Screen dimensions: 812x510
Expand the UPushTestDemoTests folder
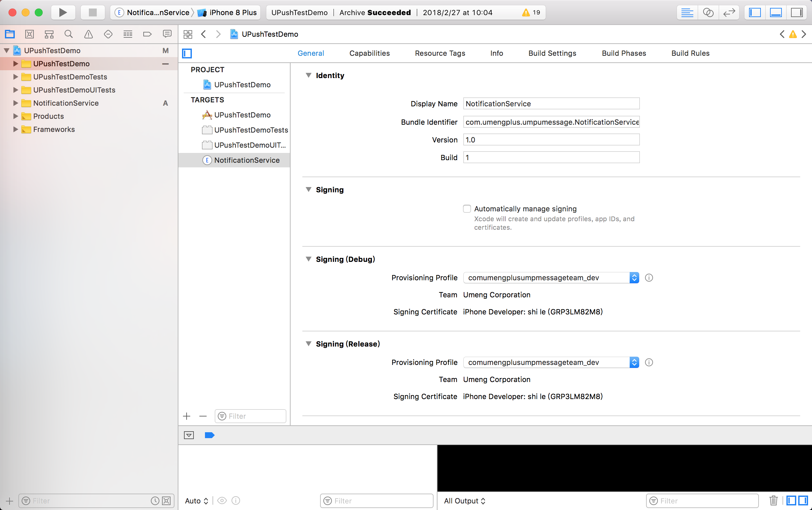[x=15, y=76]
